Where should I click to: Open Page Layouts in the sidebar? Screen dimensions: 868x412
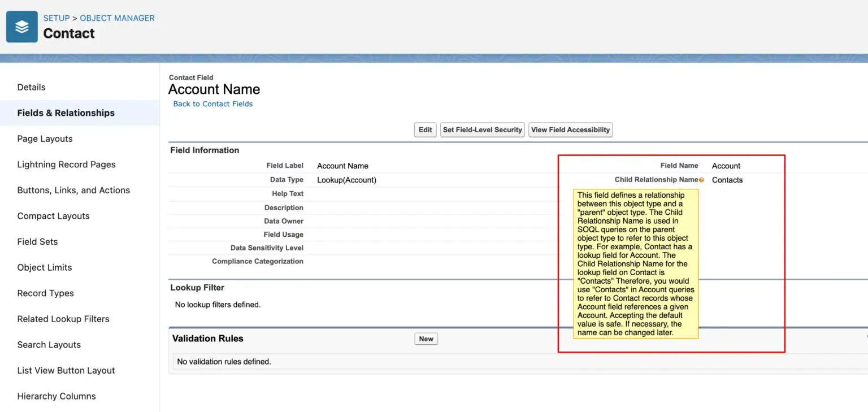click(45, 139)
